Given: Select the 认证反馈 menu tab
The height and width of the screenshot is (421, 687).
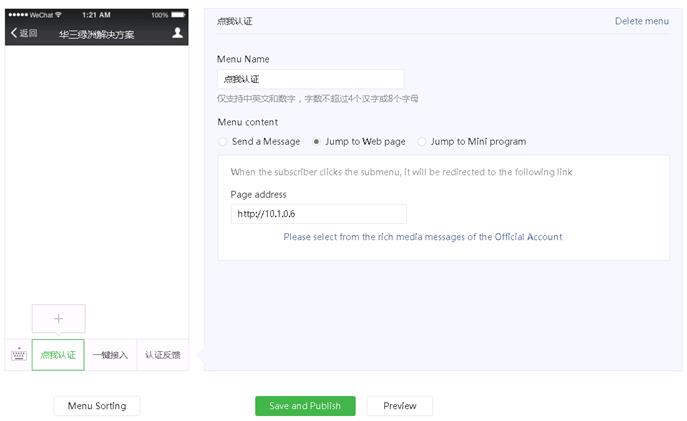Looking at the screenshot, I should click(163, 355).
